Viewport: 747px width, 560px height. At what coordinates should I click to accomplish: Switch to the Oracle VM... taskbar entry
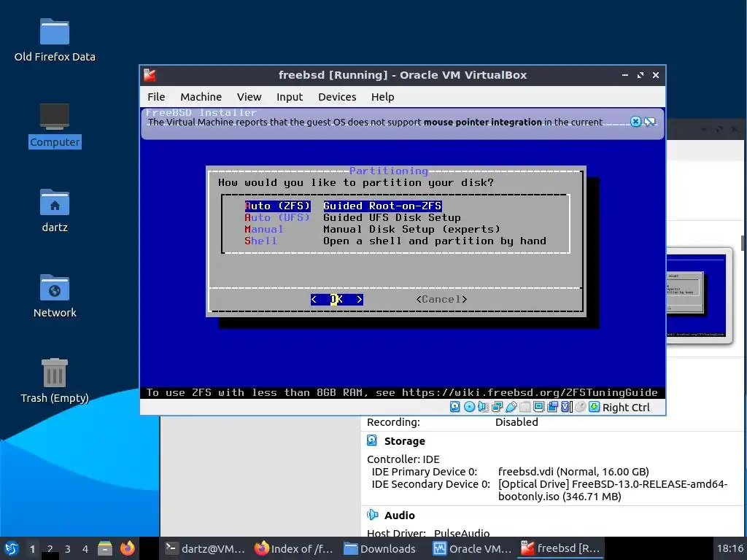point(472,548)
